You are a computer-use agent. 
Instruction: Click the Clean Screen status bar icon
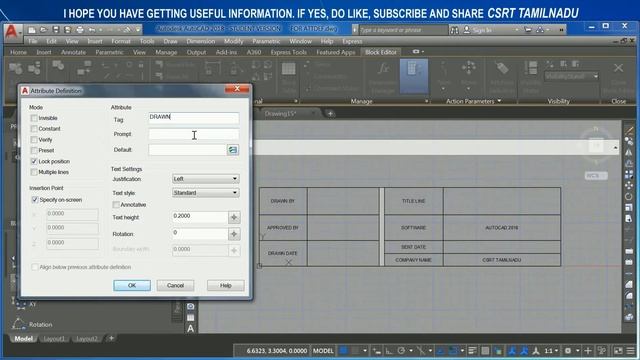(618, 351)
